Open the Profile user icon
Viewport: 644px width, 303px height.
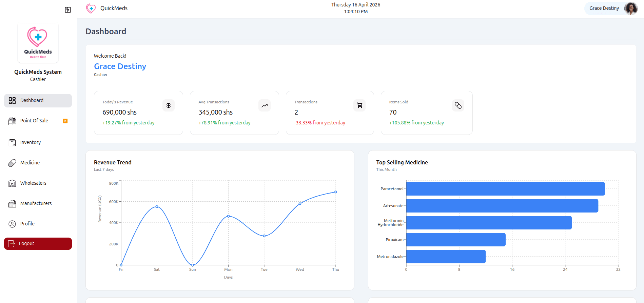pyautogui.click(x=12, y=224)
